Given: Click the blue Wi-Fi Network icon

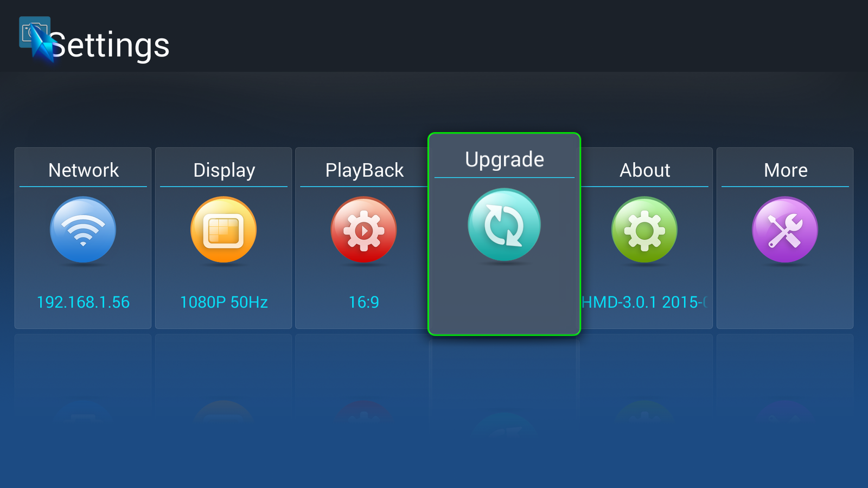Looking at the screenshot, I should [83, 229].
